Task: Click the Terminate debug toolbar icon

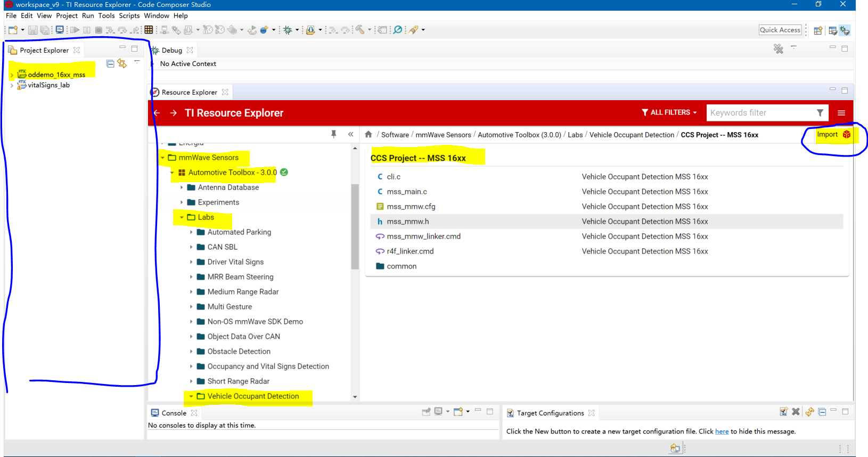Action: 99,30
